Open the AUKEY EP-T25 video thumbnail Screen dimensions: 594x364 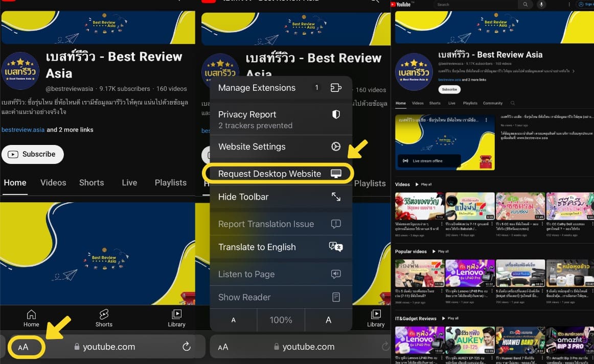pyautogui.click(x=470, y=341)
